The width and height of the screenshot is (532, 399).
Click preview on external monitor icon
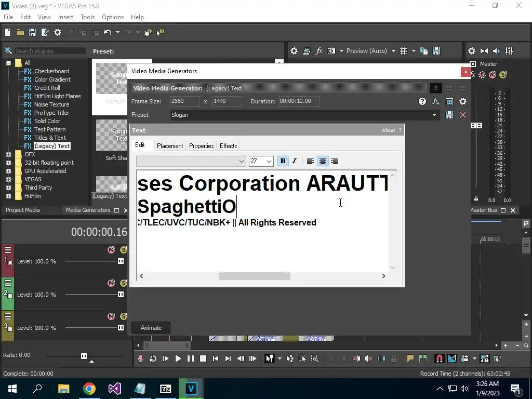point(307,51)
